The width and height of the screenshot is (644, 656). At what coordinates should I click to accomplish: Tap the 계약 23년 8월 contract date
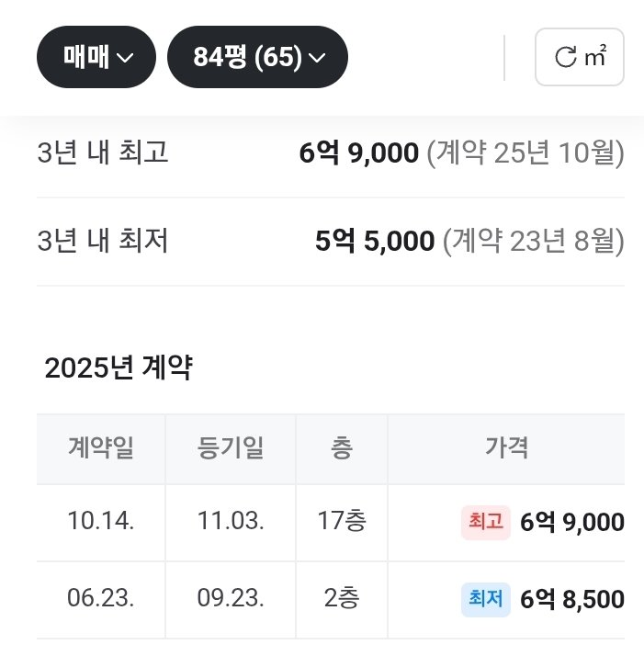[x=533, y=242]
